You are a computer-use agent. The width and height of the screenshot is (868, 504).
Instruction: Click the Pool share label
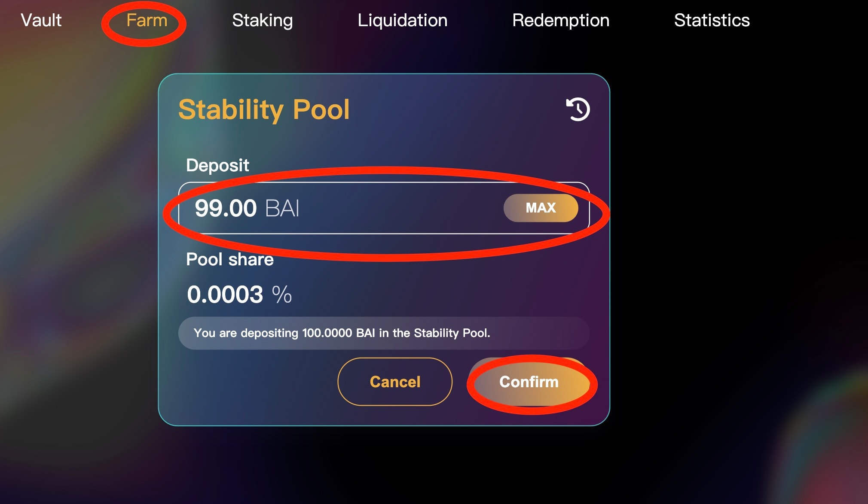(229, 259)
